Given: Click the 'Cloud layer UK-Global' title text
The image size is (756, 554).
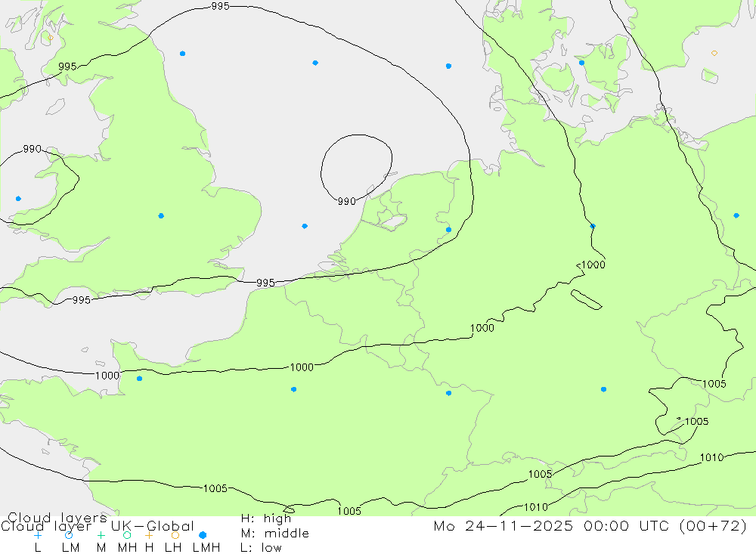Looking at the screenshot, I should (98, 526).
